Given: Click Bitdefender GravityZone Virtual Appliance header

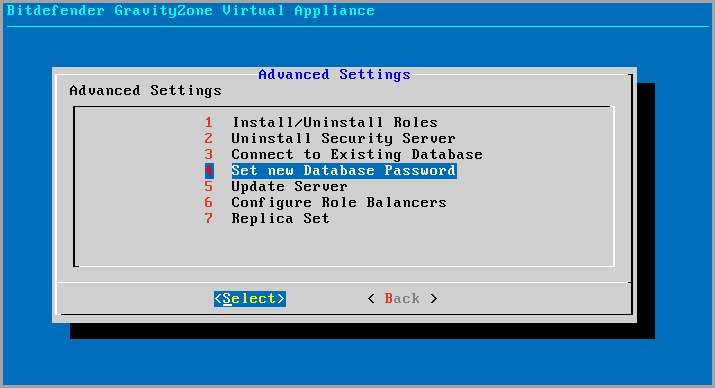Looking at the screenshot, I should point(191,10).
